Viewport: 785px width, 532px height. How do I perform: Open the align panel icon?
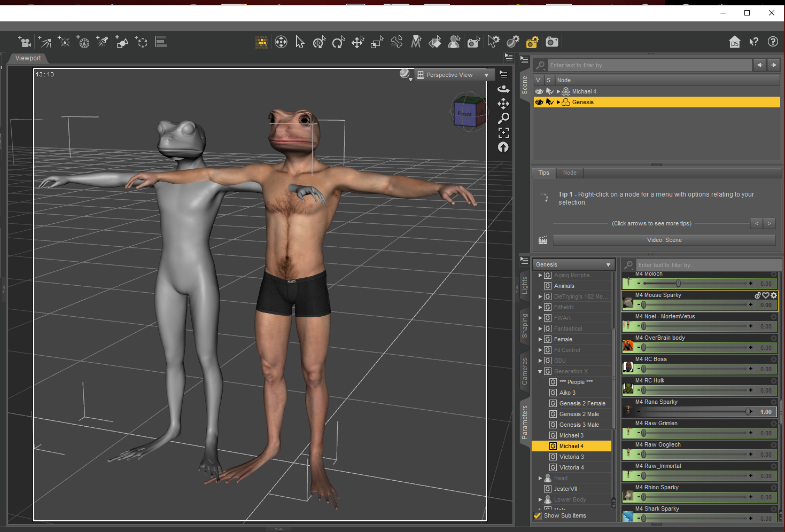click(161, 42)
